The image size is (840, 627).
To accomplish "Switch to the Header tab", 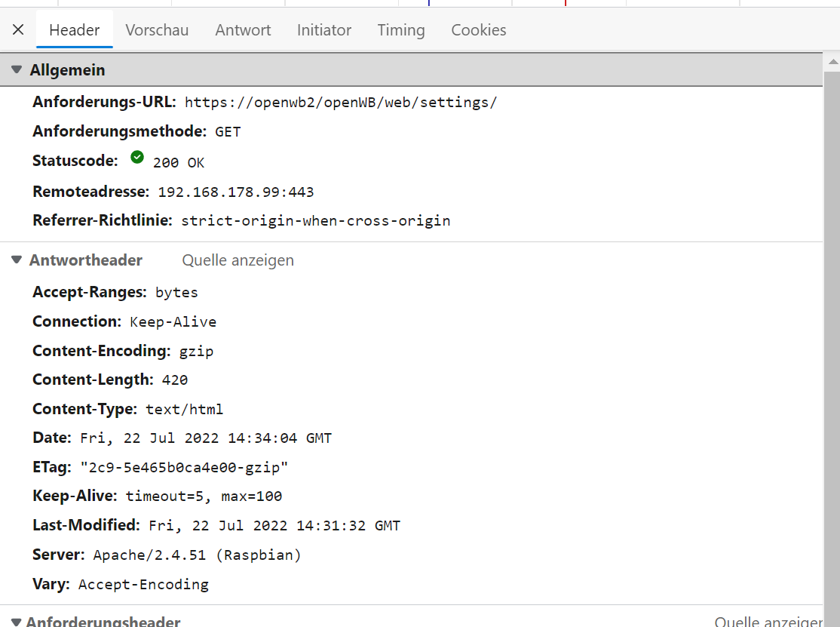I will click(74, 30).
